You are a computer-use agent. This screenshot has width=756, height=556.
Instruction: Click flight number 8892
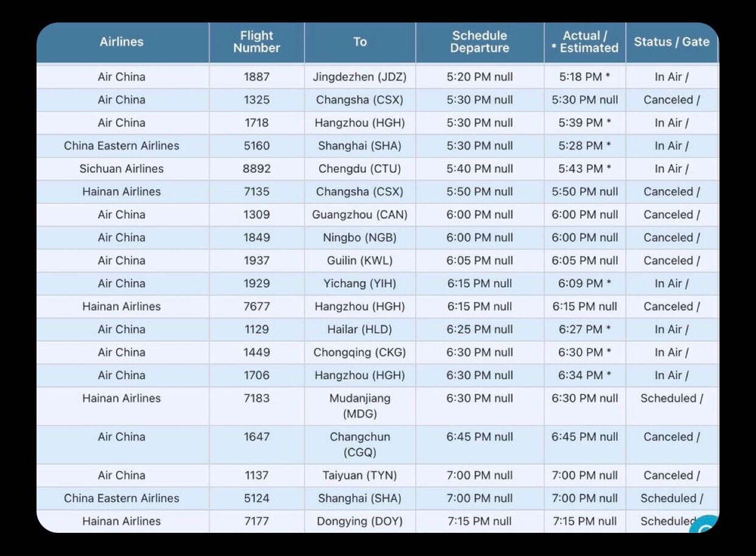click(x=256, y=169)
